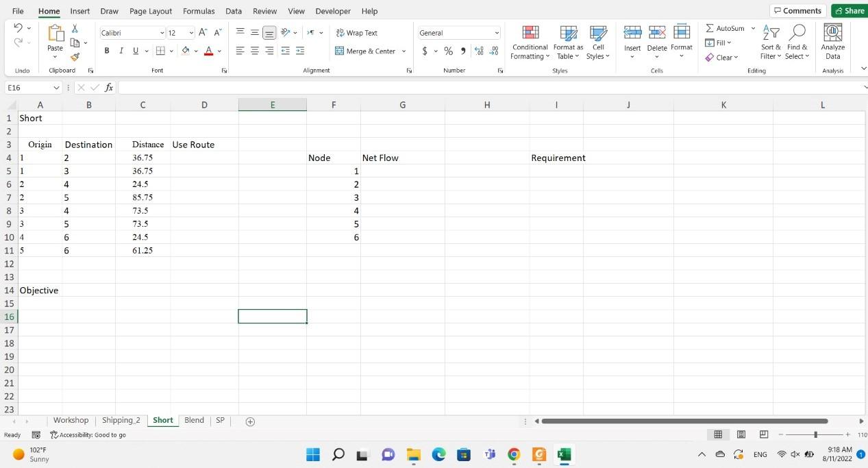Click the Comma Style icon
The height and width of the screenshot is (468, 868).
coord(463,51)
